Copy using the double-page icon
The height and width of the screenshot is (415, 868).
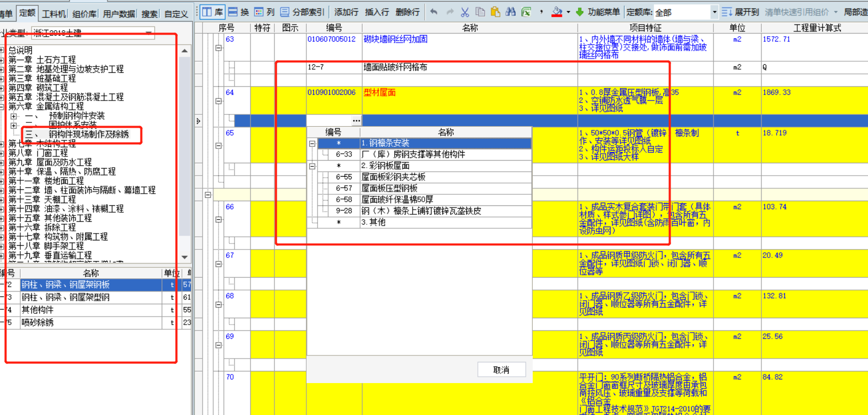click(480, 12)
